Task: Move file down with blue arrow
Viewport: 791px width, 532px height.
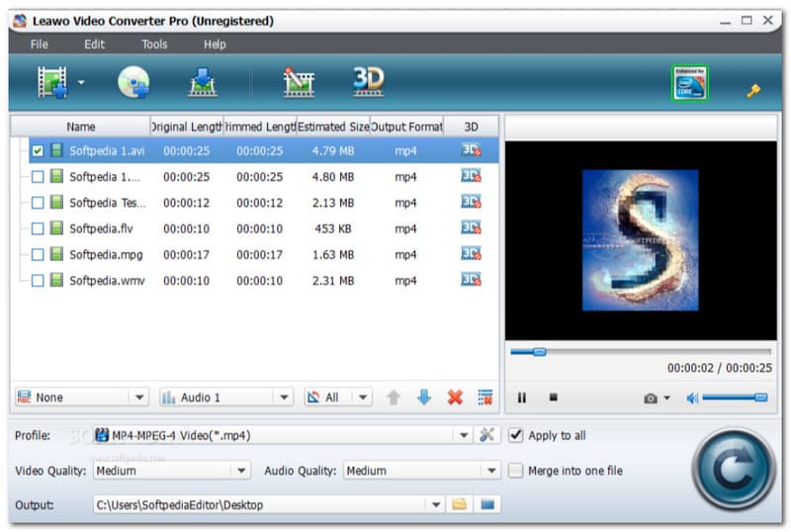Action: [x=424, y=398]
